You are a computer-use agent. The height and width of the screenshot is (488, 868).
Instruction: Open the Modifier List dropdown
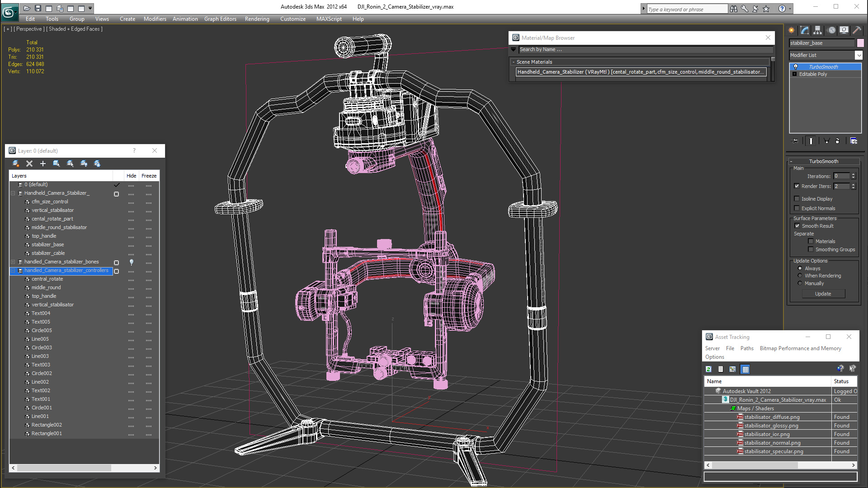tap(859, 55)
